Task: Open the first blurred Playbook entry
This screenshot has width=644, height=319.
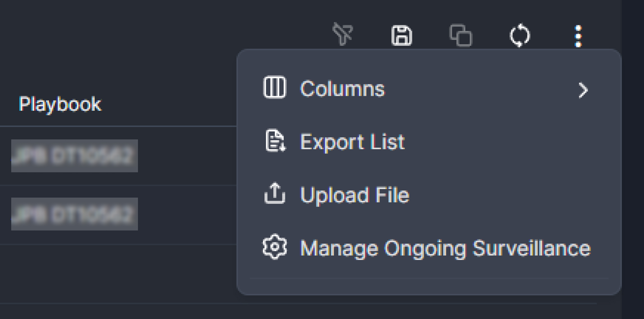Action: 74,156
